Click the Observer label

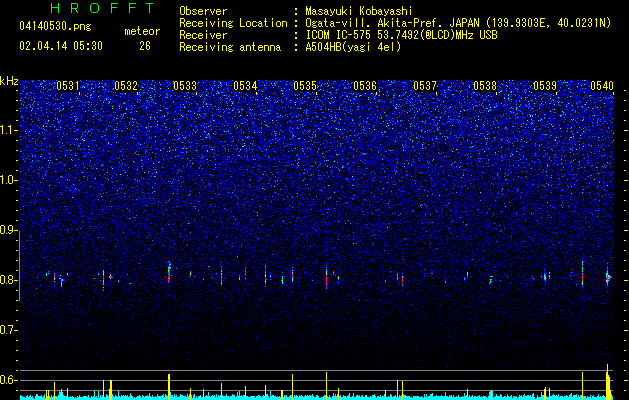(x=203, y=11)
